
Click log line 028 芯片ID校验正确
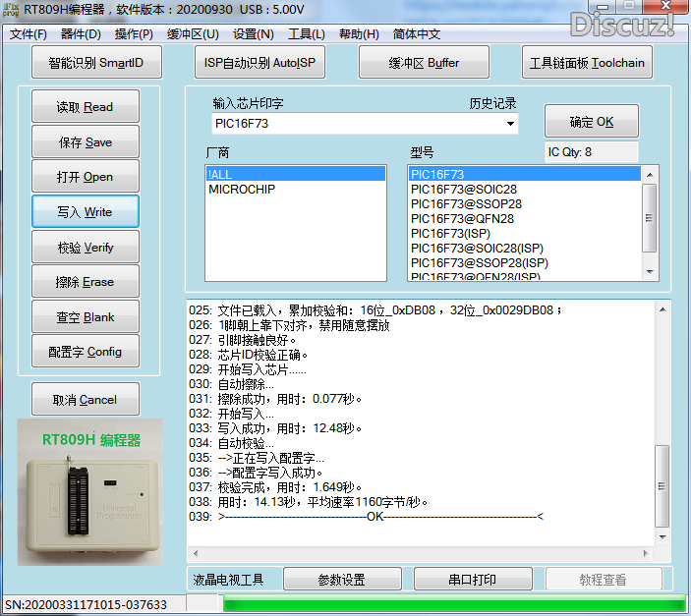(x=249, y=355)
